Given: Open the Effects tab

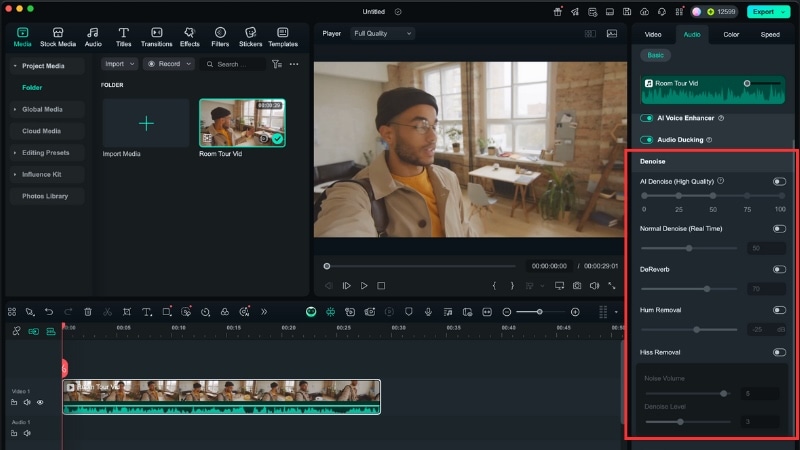Looking at the screenshot, I should (189, 37).
